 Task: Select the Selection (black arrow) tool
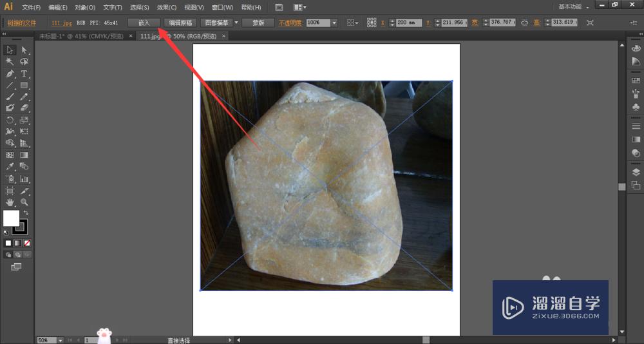[10, 50]
